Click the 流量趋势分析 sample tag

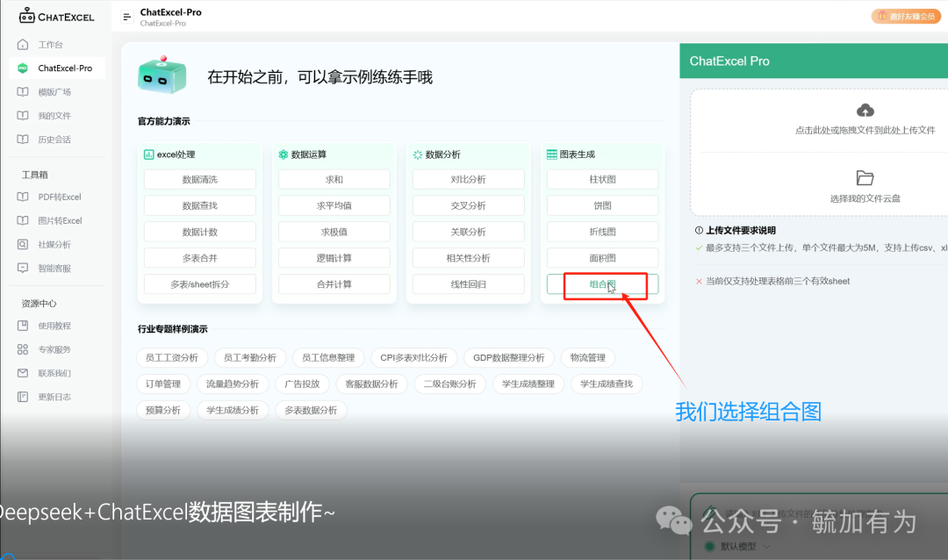233,384
